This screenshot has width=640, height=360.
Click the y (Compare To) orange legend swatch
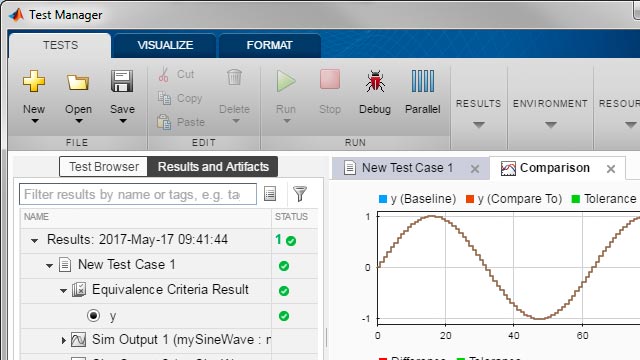(470, 199)
